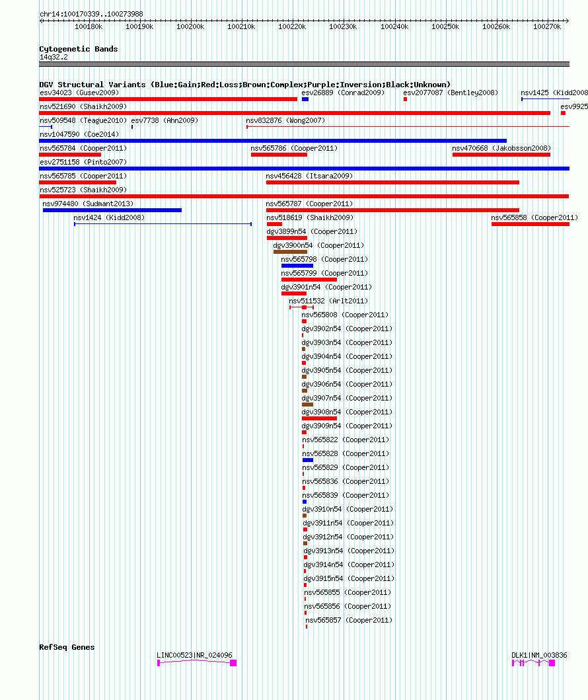Screen dimensions: 588x700
Task: Select nsv565785 (Cooper2011) variant label
Action: (x=83, y=176)
